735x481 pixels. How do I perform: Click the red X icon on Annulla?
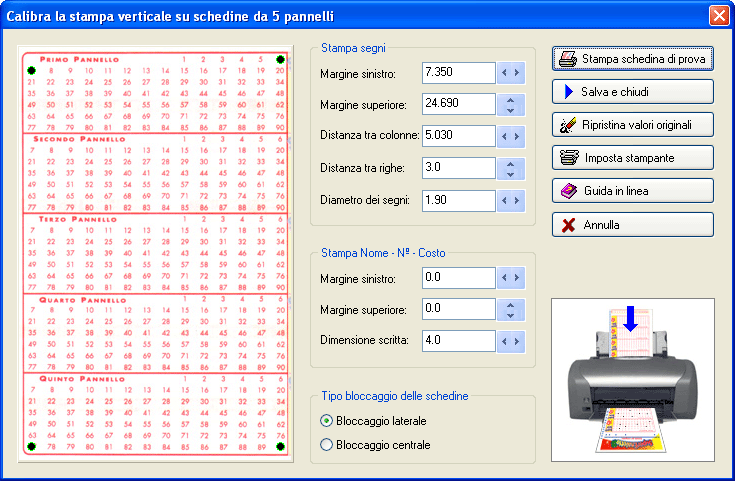point(566,225)
